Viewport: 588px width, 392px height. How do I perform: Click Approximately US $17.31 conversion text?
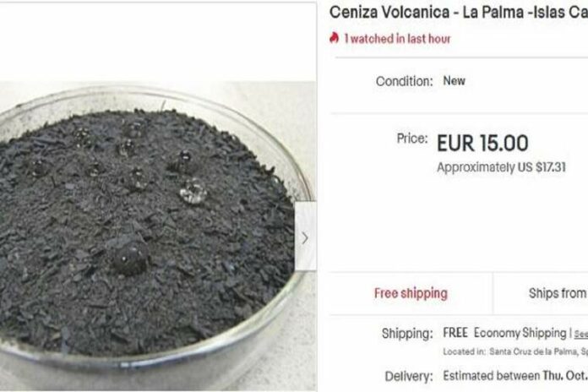(501, 167)
